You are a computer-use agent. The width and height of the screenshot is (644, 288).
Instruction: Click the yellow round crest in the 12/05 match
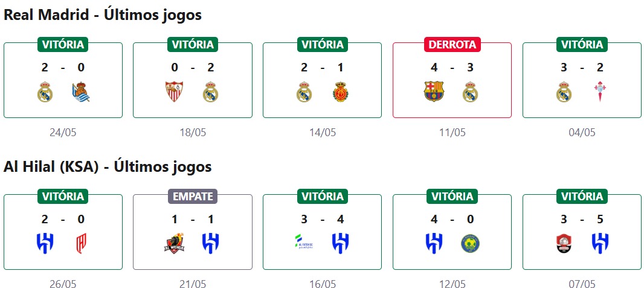coord(469,243)
